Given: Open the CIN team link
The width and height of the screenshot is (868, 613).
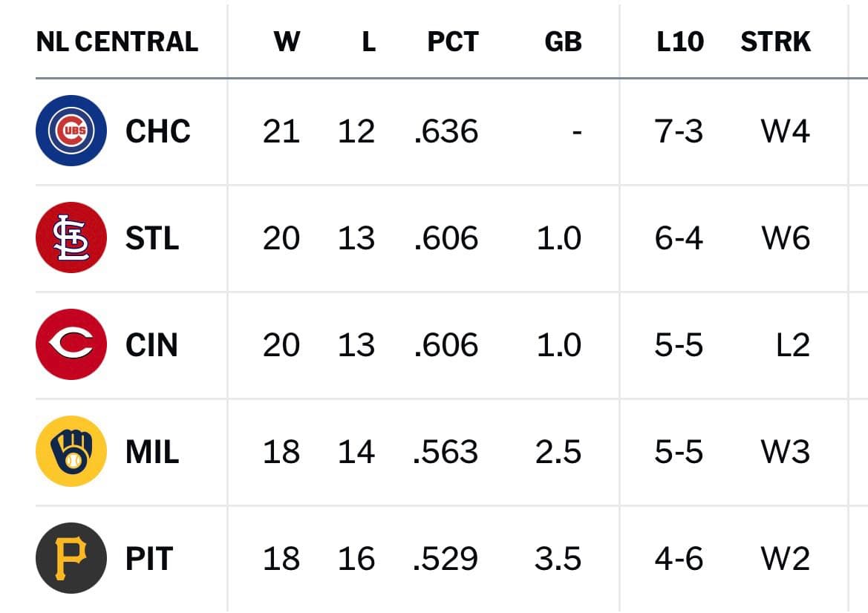Looking at the screenshot, I should coord(151,345).
